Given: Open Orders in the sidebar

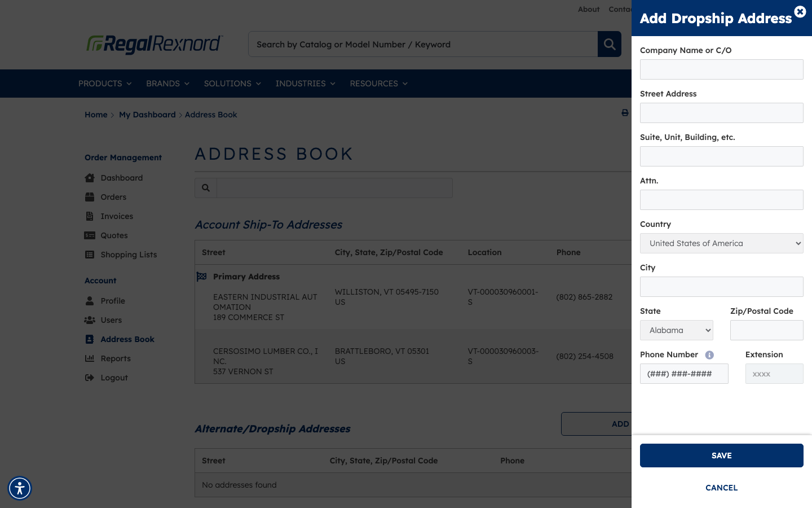Looking at the screenshot, I should pyautogui.click(x=113, y=197).
